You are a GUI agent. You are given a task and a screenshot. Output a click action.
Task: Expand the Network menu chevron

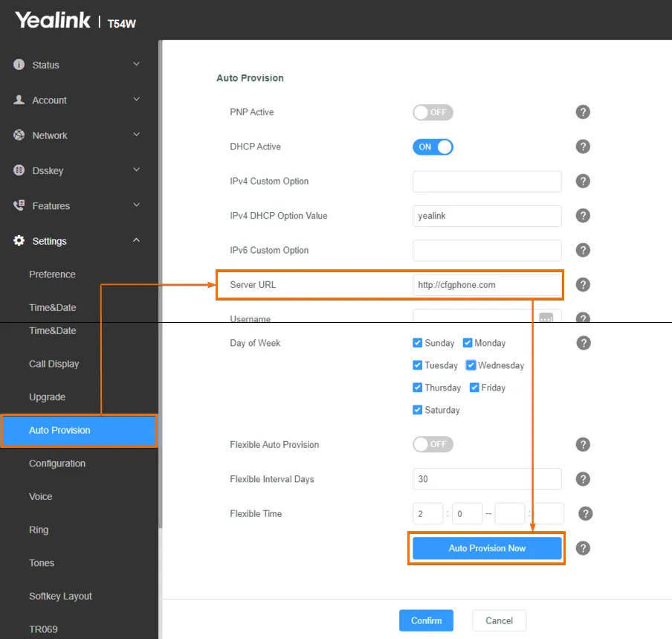point(136,134)
